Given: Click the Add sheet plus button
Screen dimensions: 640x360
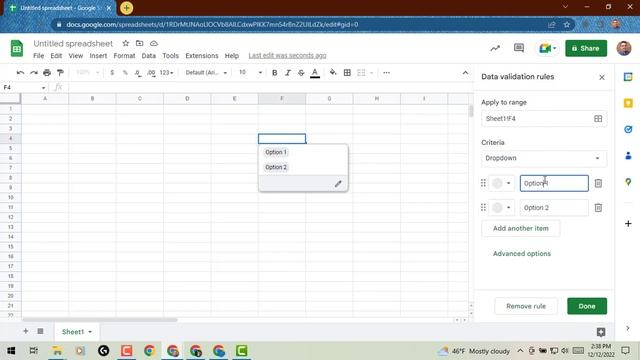Looking at the screenshot, I should 26,331.
